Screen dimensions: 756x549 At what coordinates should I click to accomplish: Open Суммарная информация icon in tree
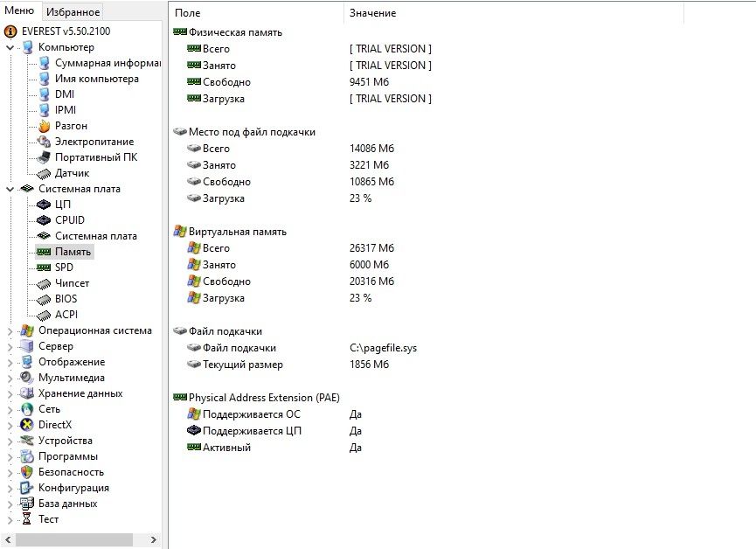pyautogui.click(x=44, y=63)
